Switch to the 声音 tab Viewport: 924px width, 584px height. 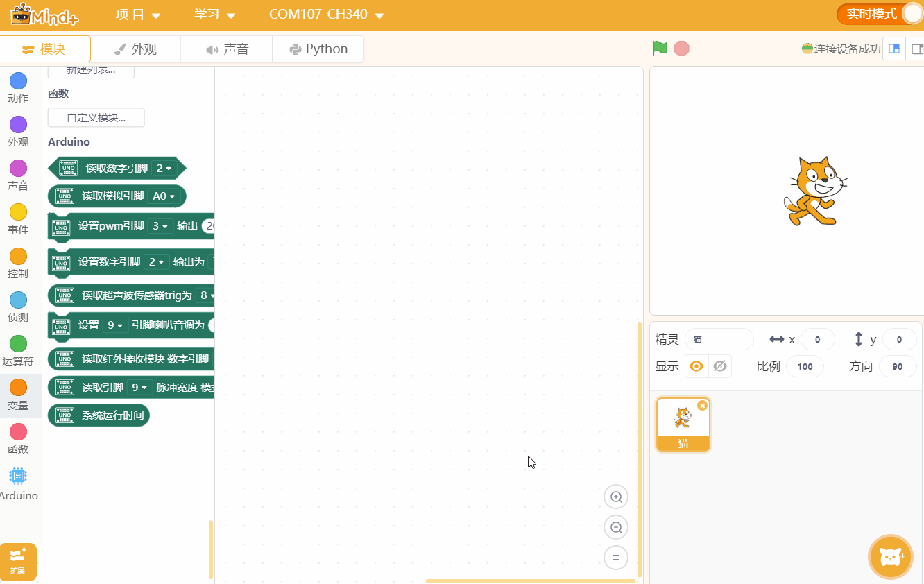point(227,49)
